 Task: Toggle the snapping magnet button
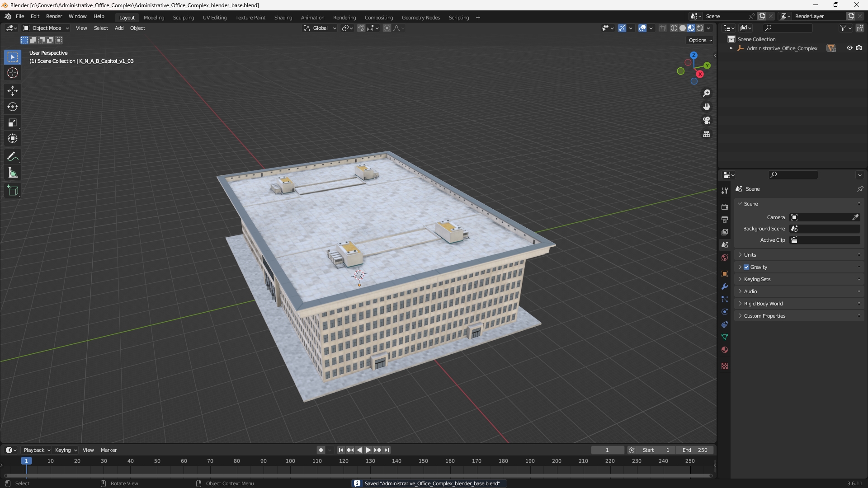[361, 28]
